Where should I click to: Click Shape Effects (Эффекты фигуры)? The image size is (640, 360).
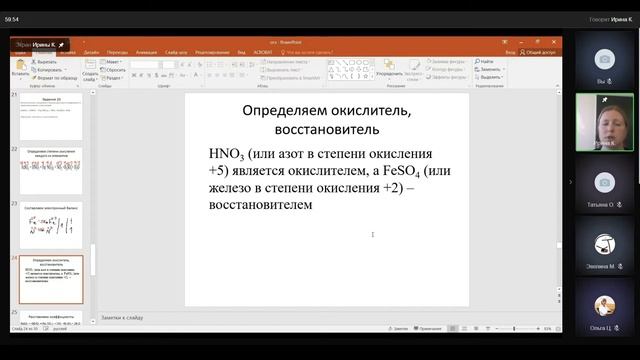coord(446,77)
